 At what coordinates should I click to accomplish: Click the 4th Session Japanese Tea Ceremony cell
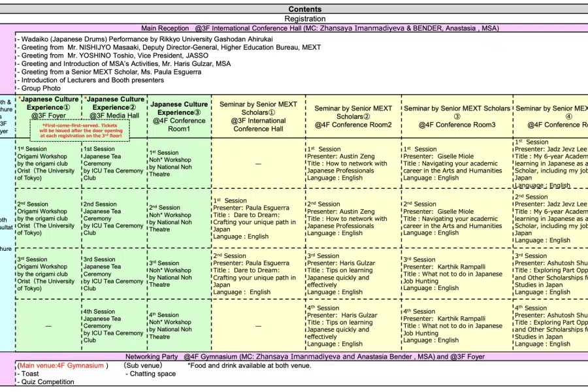click(x=114, y=325)
